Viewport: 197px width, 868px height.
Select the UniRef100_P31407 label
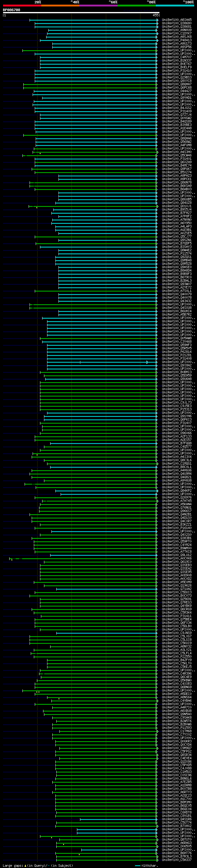click(176, 423)
